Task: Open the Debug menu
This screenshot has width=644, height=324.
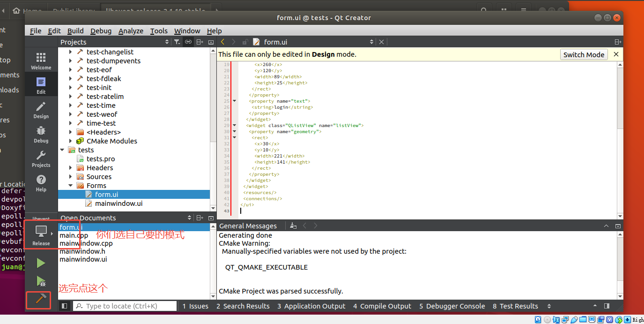Action: pyautogui.click(x=101, y=30)
